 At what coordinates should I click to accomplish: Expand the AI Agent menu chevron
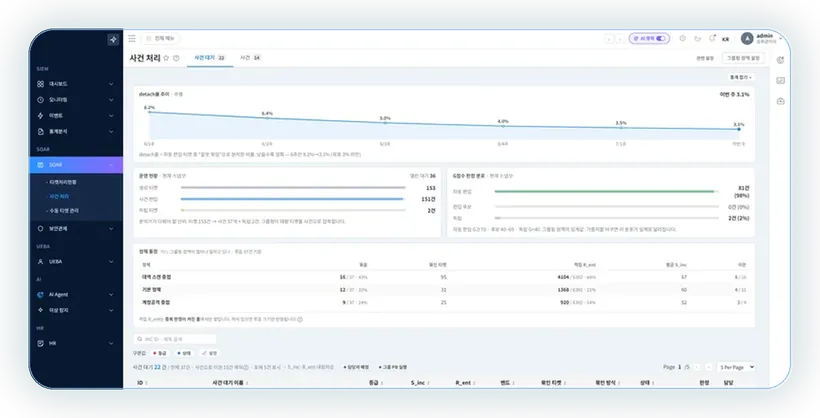(111, 295)
